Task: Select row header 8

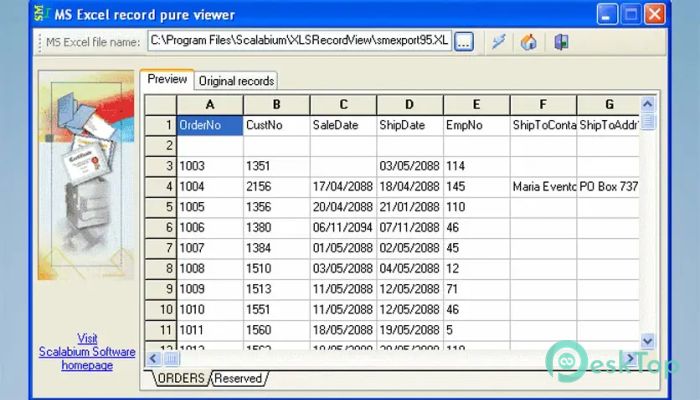Action: point(161,269)
